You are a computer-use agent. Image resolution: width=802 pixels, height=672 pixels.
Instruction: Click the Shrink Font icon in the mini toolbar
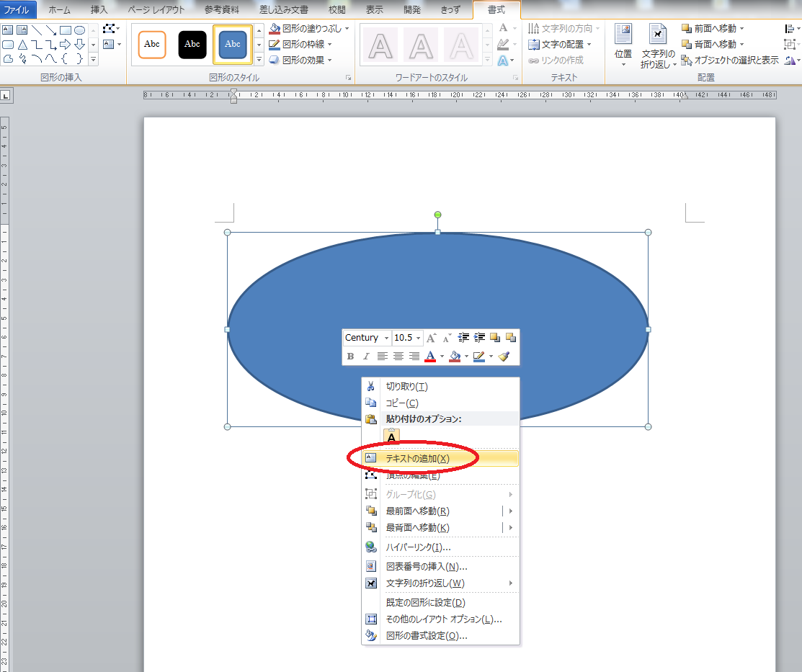point(447,338)
